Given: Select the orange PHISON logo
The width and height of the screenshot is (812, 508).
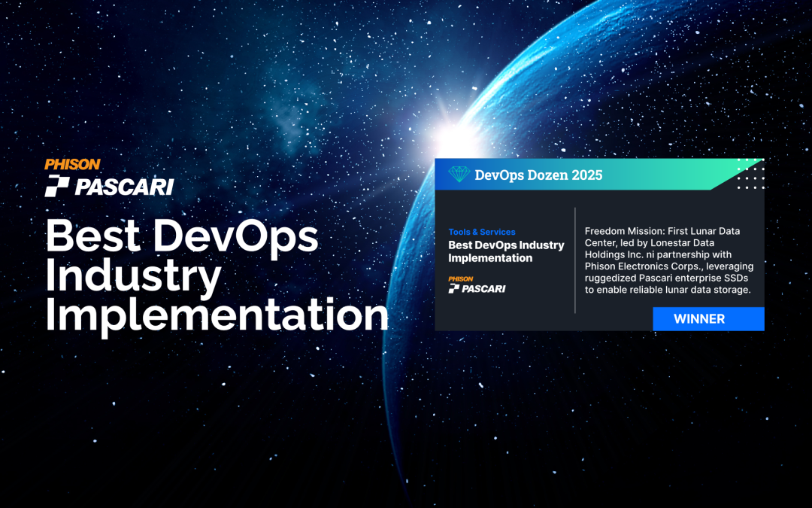Looking at the screenshot, I should tap(74, 164).
